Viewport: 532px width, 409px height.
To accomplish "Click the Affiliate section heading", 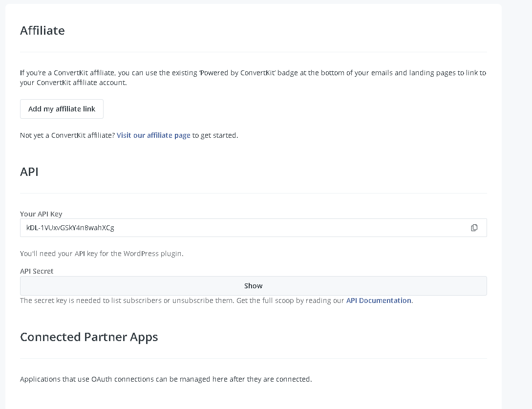I will pyautogui.click(x=43, y=31).
